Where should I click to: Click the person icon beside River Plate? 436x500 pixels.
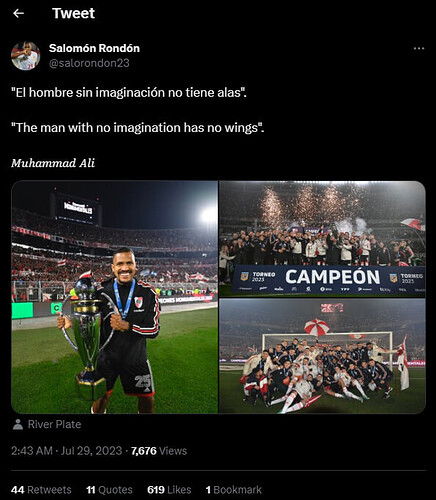click(x=18, y=424)
